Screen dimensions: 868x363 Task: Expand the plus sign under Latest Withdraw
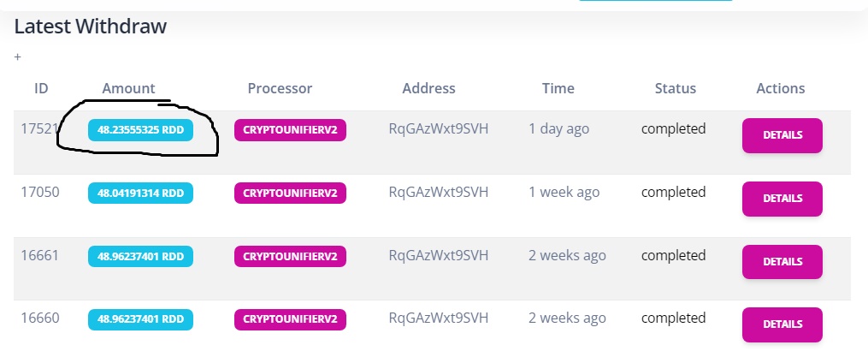(x=18, y=57)
